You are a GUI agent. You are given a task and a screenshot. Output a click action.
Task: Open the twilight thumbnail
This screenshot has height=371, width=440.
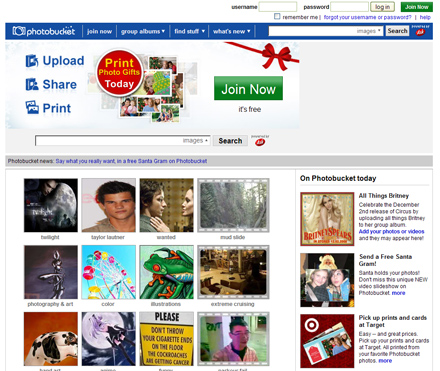pyautogui.click(x=51, y=205)
